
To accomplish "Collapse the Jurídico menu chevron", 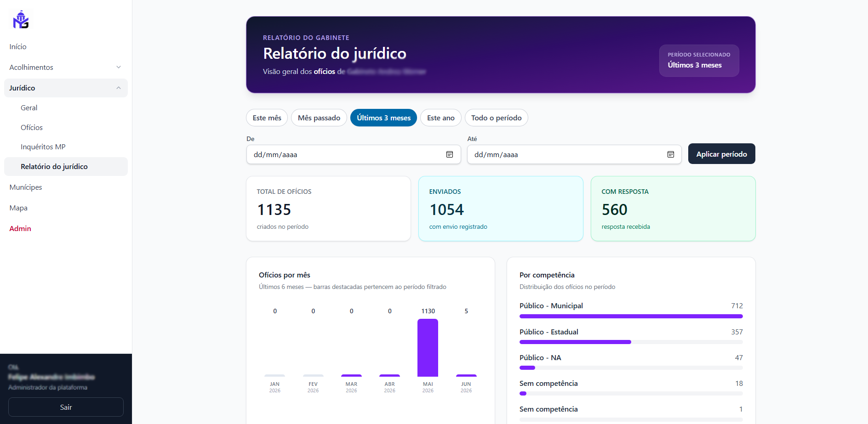I will 119,88.
